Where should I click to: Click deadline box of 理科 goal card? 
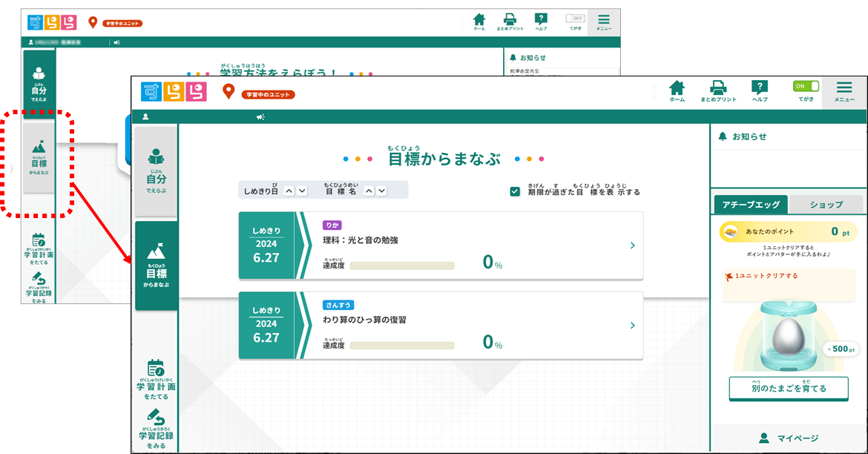266,246
